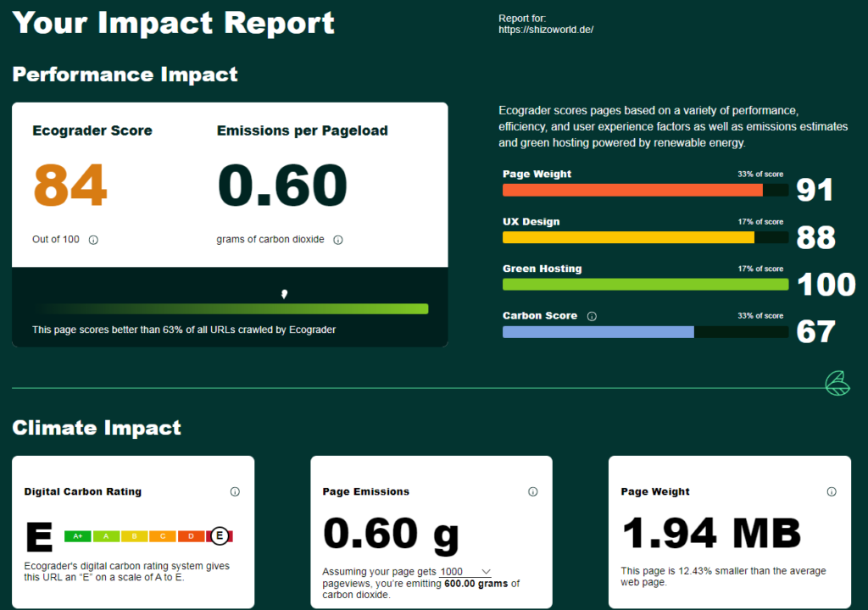Click info icon beside grams of carbon dioxide

point(338,240)
